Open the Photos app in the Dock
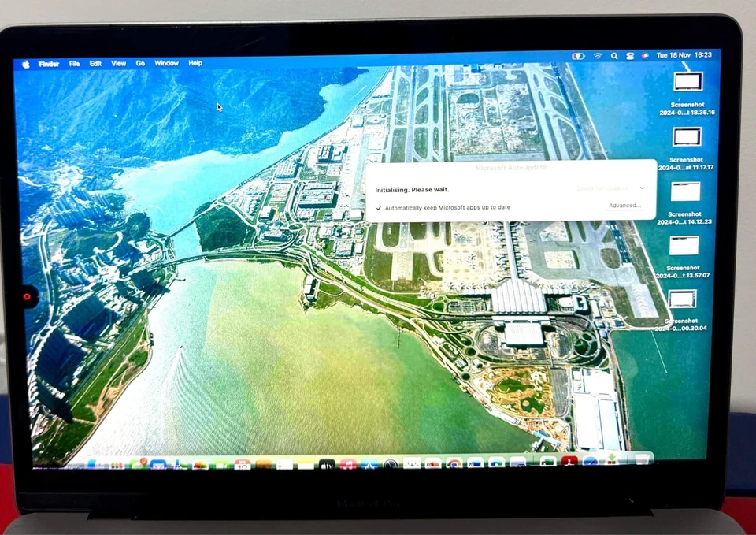The image size is (756, 535). click(199, 466)
